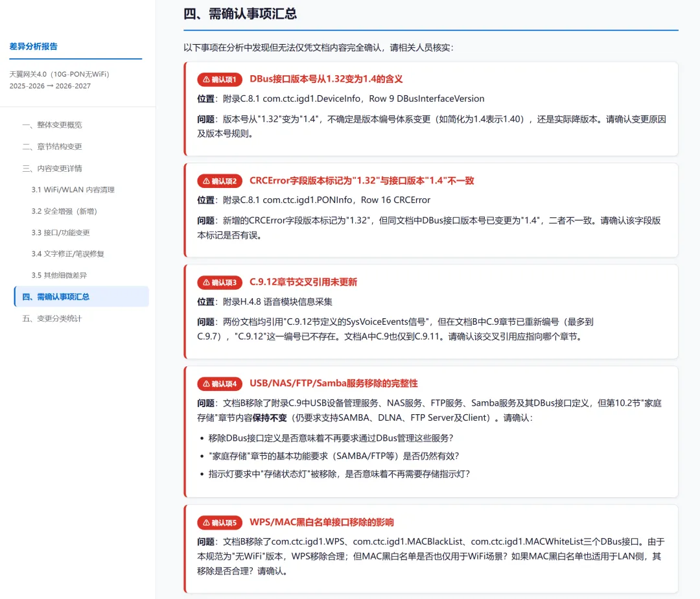Click intro sentence 以下事项在分析中发现
This screenshot has height=599, width=700.
318,47
